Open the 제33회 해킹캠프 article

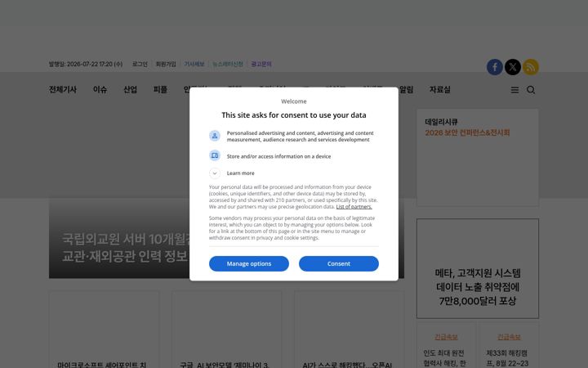507,358
